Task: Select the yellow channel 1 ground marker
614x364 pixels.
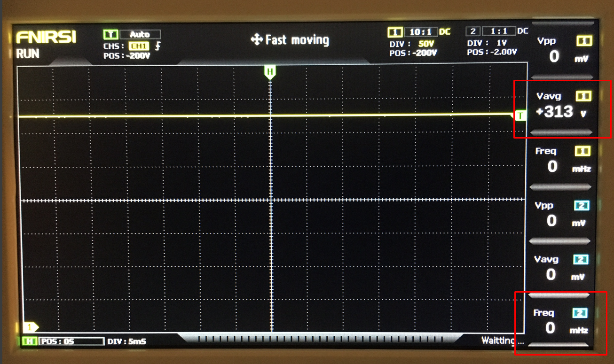Action: click(x=31, y=327)
